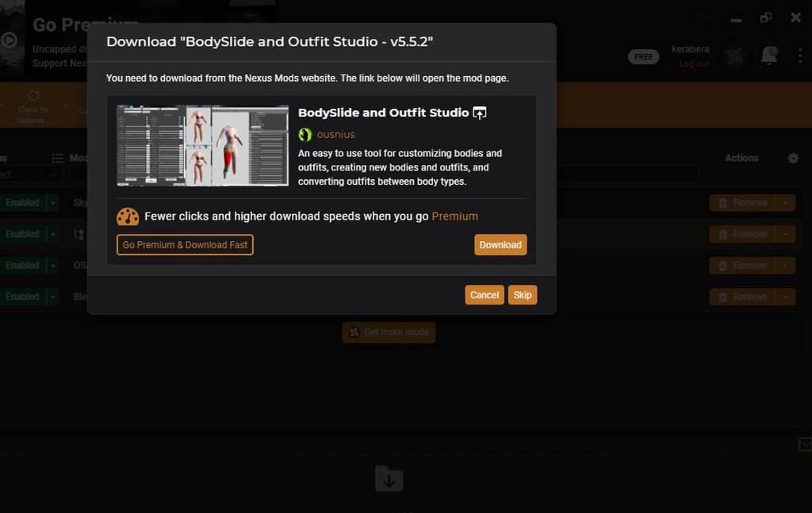Remove the first mod in list
The image size is (812, 513).
742,203
